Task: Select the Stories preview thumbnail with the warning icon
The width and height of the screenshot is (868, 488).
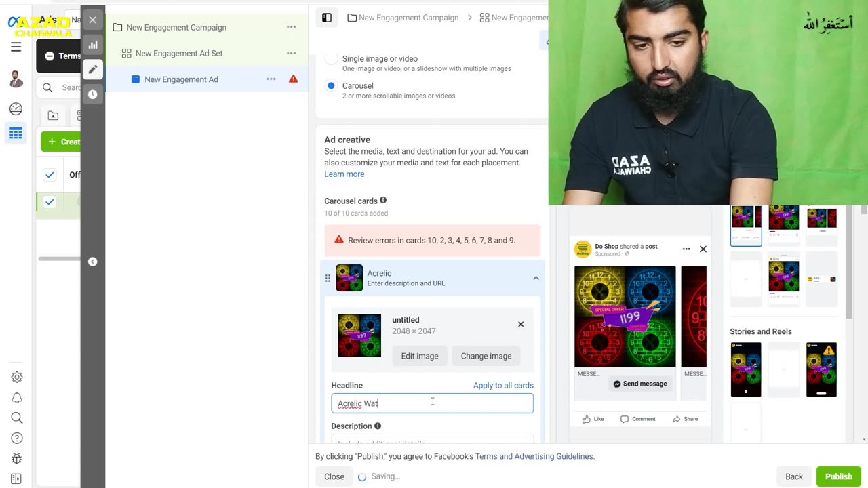Action: point(821,369)
